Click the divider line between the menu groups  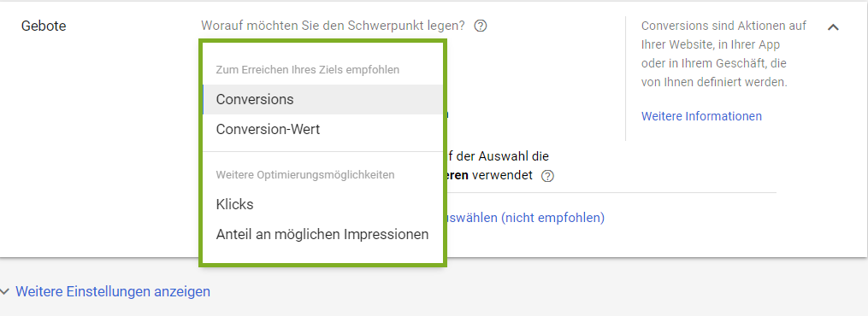(x=323, y=151)
